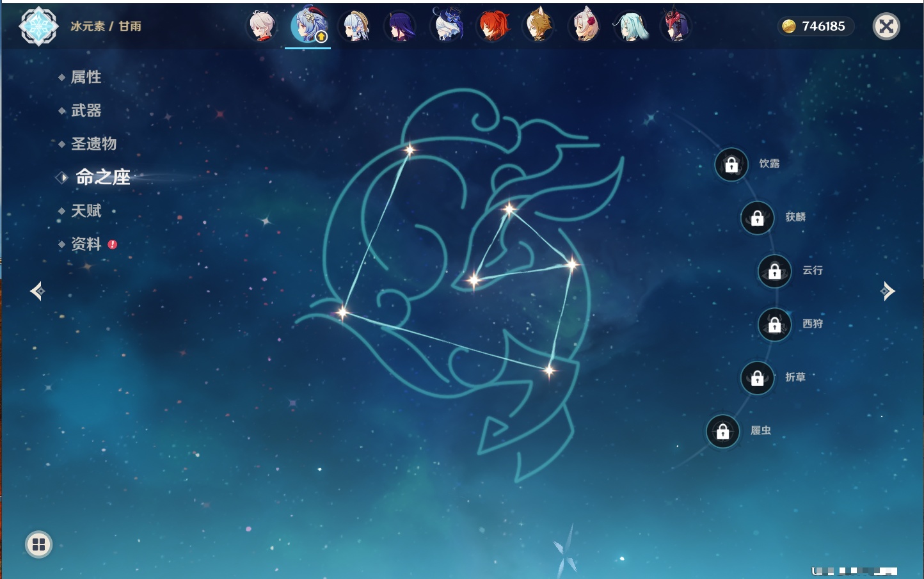Open locked constellation 西狩
Viewport: 924px width, 579px height.
coord(775,325)
